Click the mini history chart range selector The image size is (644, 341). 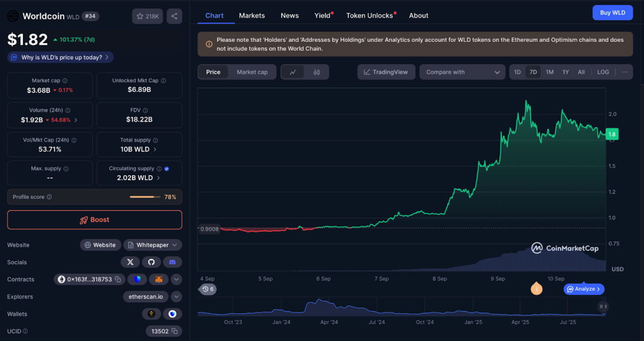(401, 307)
